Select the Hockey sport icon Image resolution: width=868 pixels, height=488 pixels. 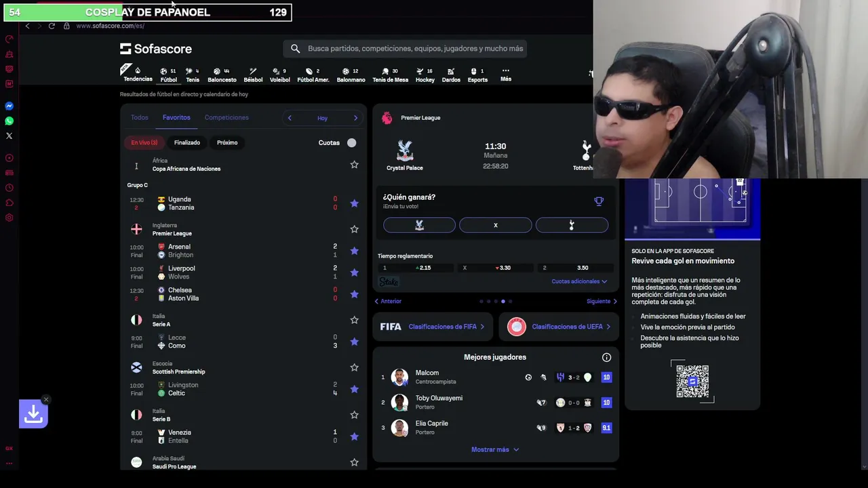[x=425, y=75]
